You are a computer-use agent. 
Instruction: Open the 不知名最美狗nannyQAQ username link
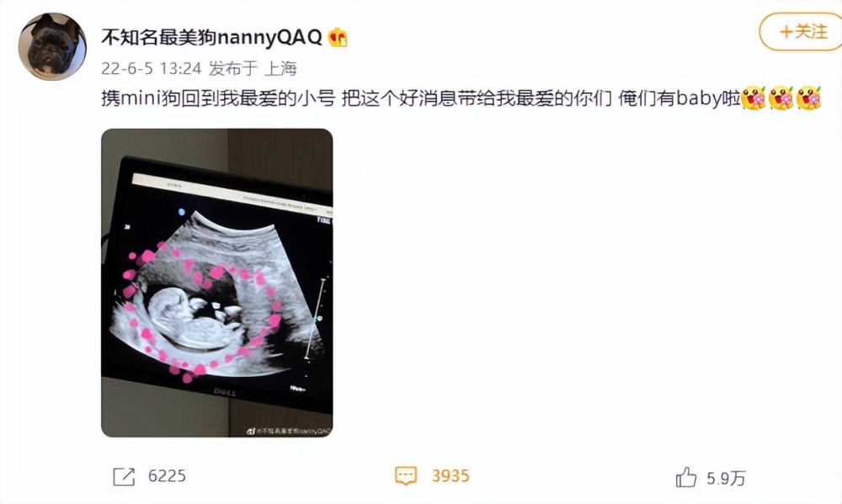click(211, 37)
